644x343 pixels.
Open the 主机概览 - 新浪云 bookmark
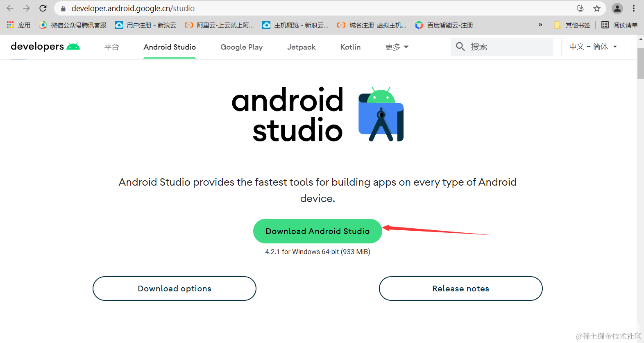click(295, 25)
